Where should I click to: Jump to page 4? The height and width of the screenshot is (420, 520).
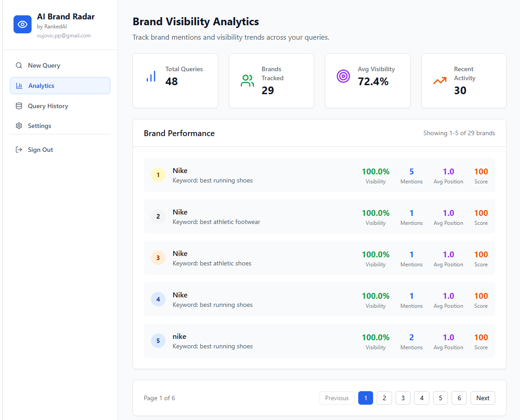click(422, 398)
